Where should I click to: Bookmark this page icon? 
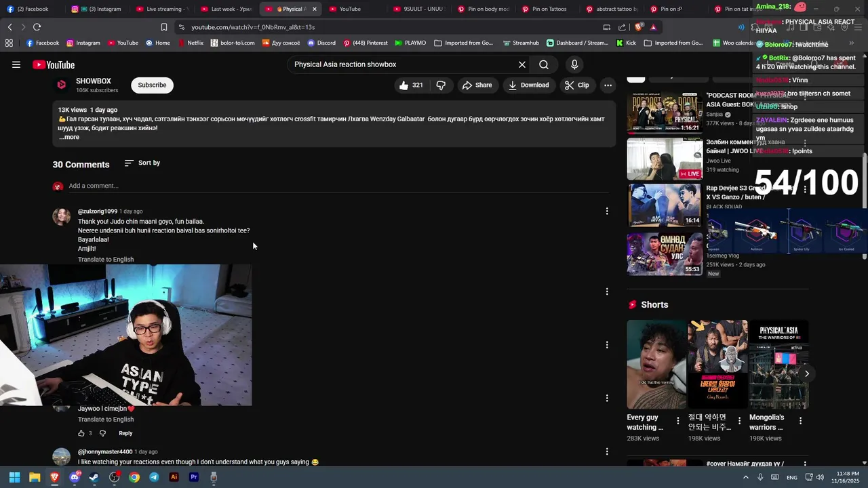[164, 27]
